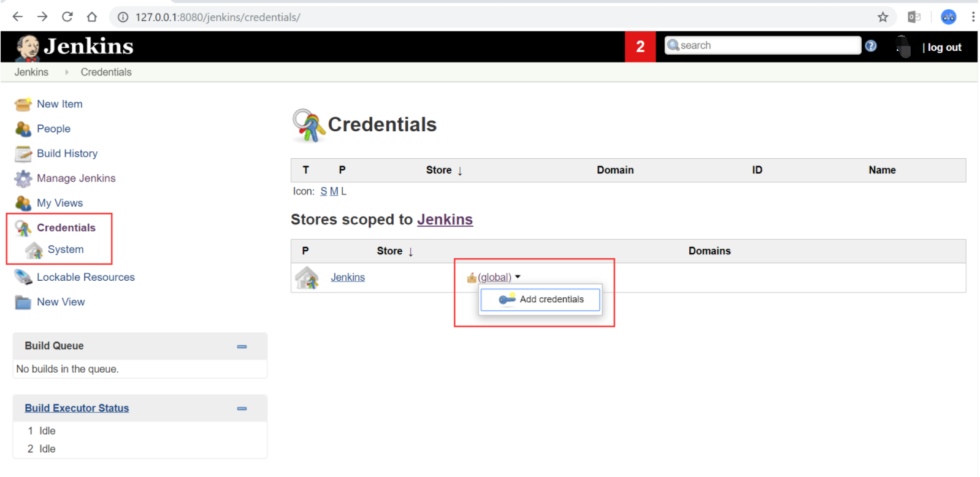
Task: Click the Build History notepad icon
Action: coord(23,153)
